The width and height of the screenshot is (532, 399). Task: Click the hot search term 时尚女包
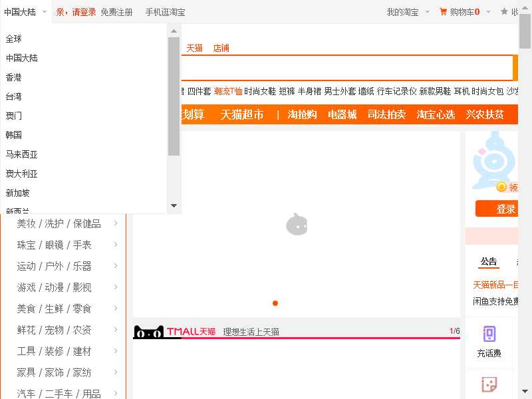click(487, 91)
